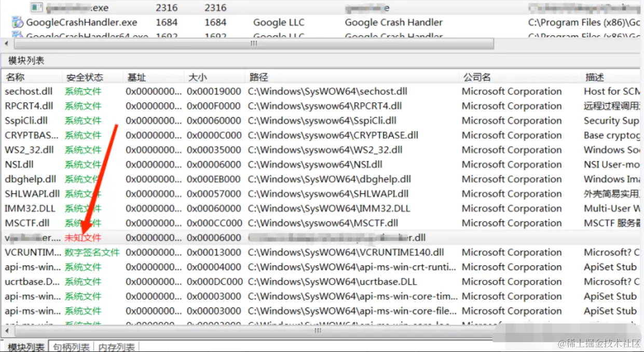Click the 模块列表 panel title label
Viewport: 644px width, 352px height.
coord(26,60)
